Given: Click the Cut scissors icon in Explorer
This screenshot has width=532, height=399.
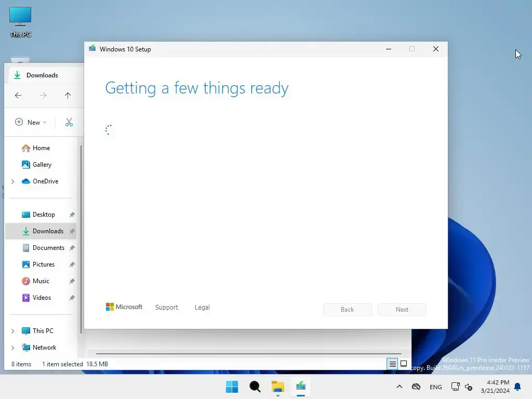Looking at the screenshot, I should click(69, 122).
